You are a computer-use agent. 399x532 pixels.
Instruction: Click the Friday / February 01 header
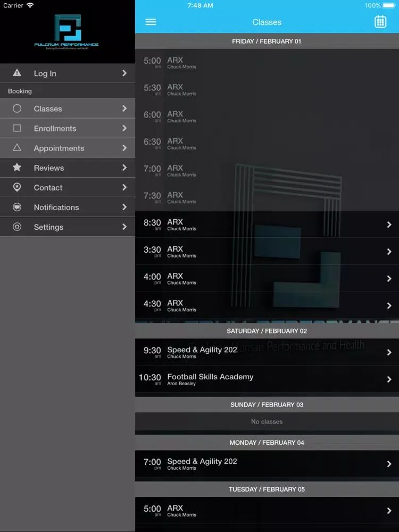tap(267, 41)
